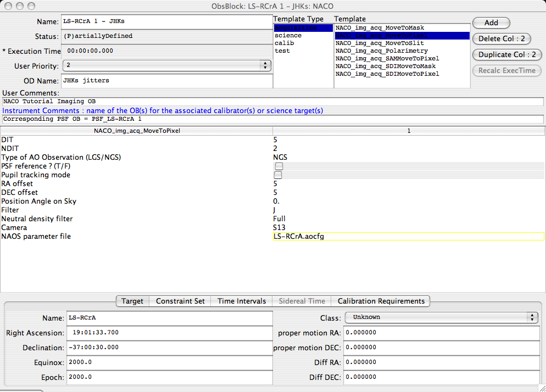Click the User Comments text field
The width and height of the screenshot is (546, 392).
coord(272,102)
